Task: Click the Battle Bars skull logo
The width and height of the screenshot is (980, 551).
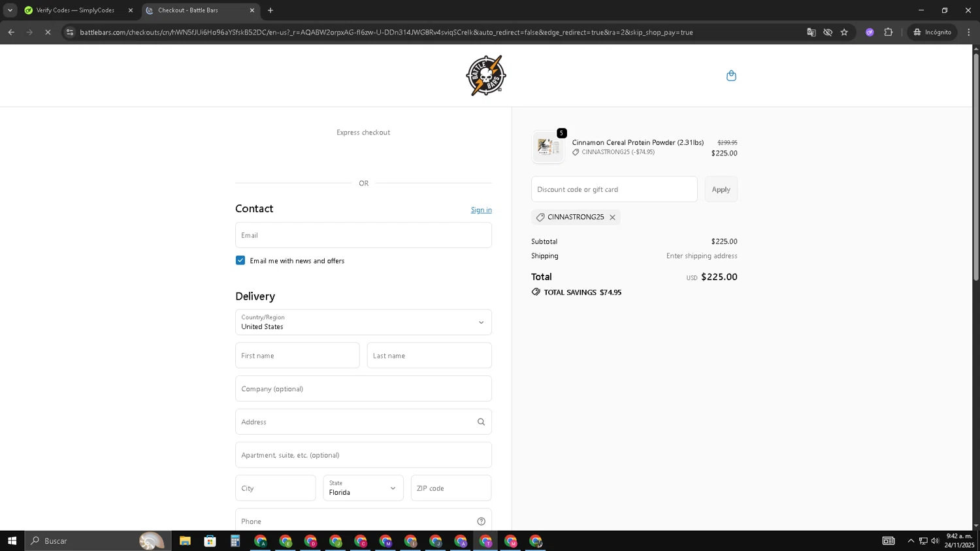Action: click(x=485, y=76)
